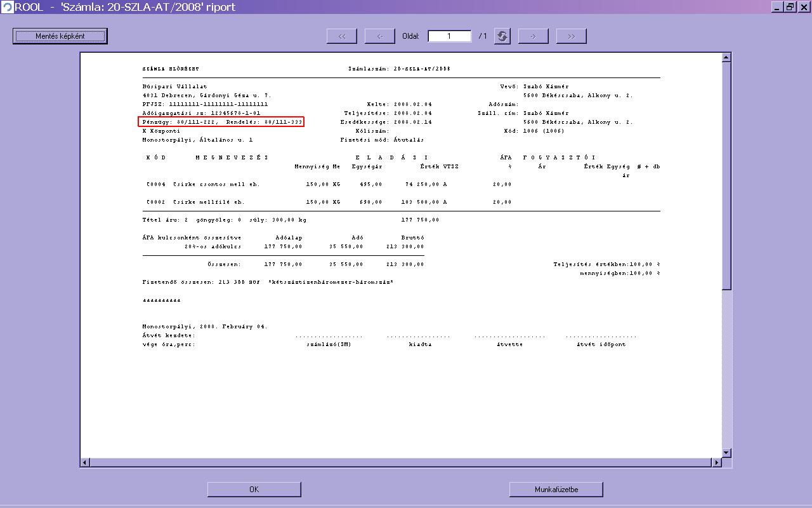The width and height of the screenshot is (812, 508).
Task: Click the 'Fizetendő összesen' total line
Action: 268,282
